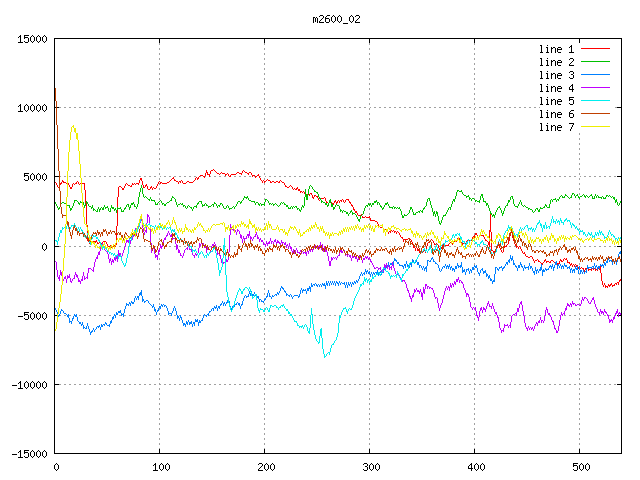
Task: Click the "line 3" legend entry text
Action: click(x=556, y=75)
